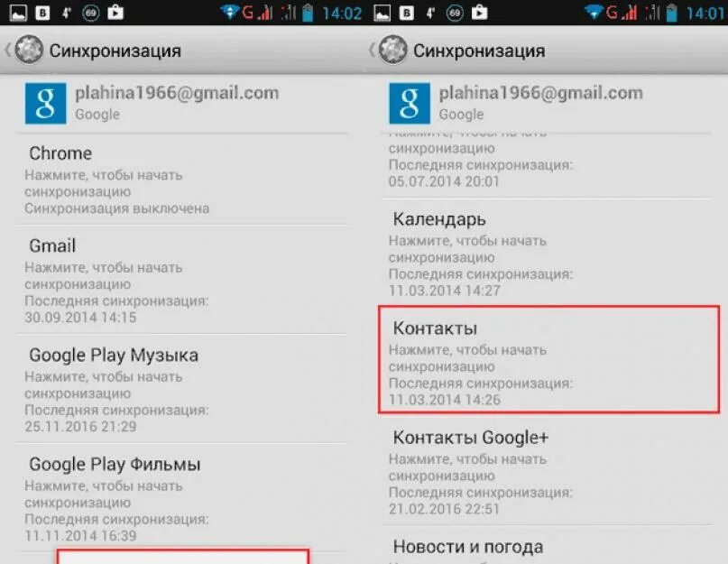
Task: Tap Google account logo in left screen
Action: pyautogui.click(x=45, y=103)
